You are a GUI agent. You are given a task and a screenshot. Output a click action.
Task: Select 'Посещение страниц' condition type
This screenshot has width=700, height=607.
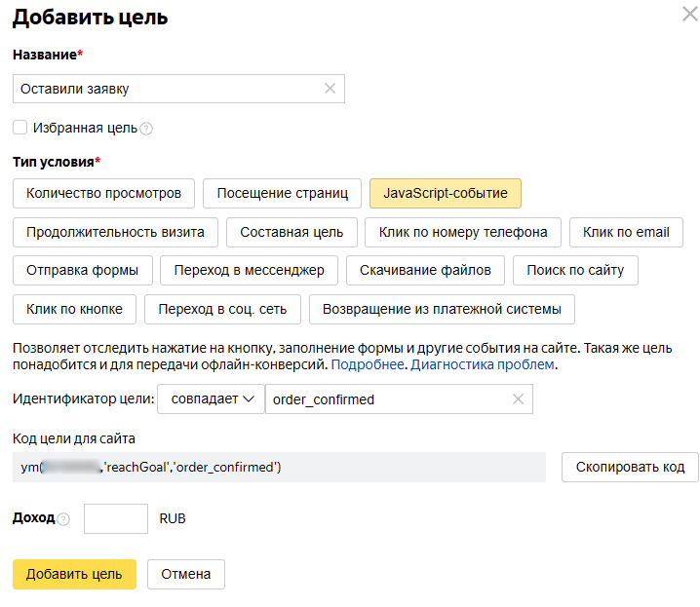282,193
